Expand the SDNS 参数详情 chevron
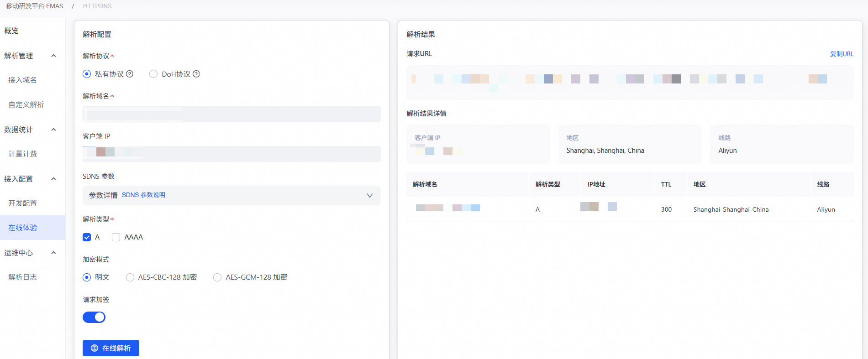Viewport: 868px width, 359px height. click(x=370, y=195)
